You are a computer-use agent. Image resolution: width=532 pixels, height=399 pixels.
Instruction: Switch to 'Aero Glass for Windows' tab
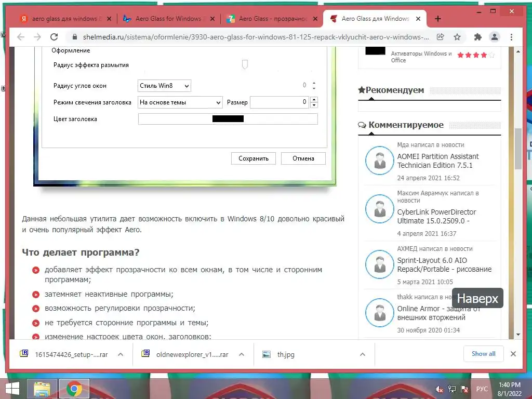(168, 19)
